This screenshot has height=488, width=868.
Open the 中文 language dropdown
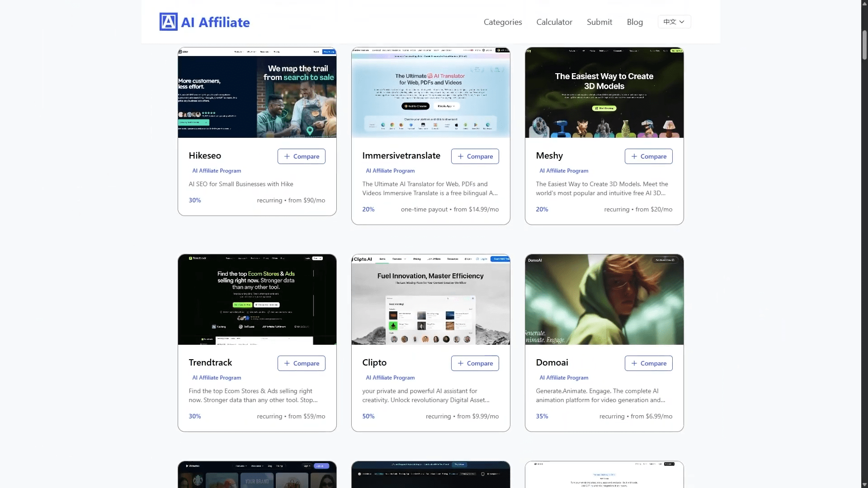674,22
